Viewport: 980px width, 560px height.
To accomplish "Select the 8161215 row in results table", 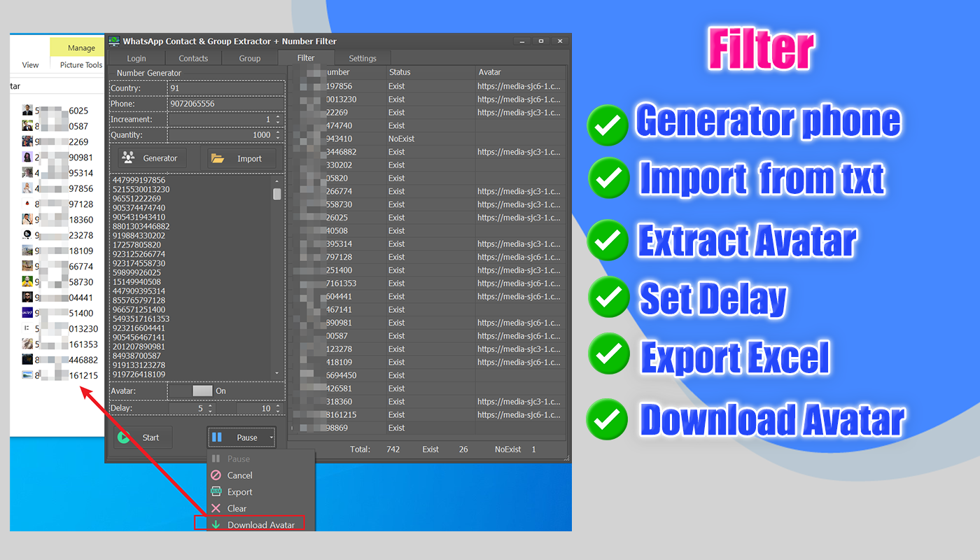I will tap(427, 414).
